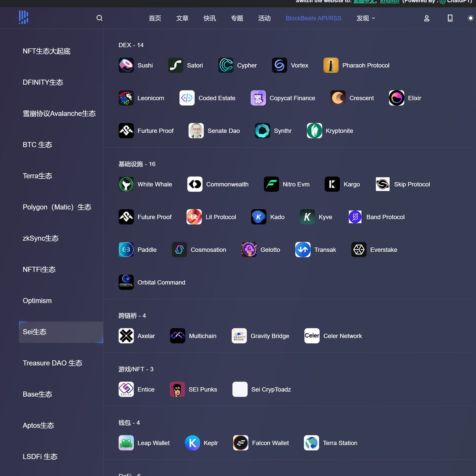Screen dimensions: 476x476
Task: Select NFT生态大起底 in sidebar
Action: (46, 51)
